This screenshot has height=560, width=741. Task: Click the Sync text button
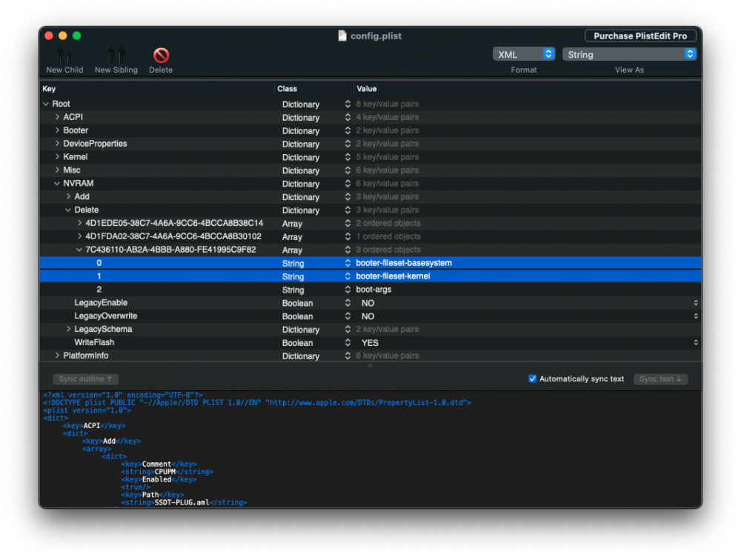[660, 379]
